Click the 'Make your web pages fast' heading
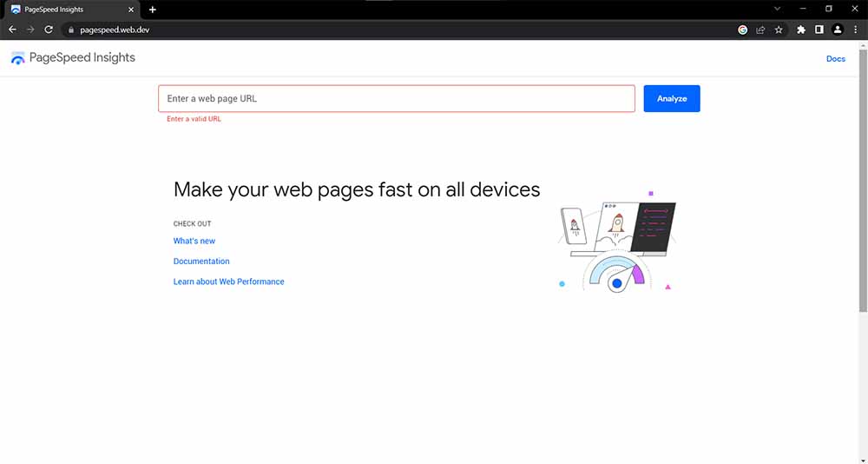The image size is (868, 464). (x=357, y=189)
